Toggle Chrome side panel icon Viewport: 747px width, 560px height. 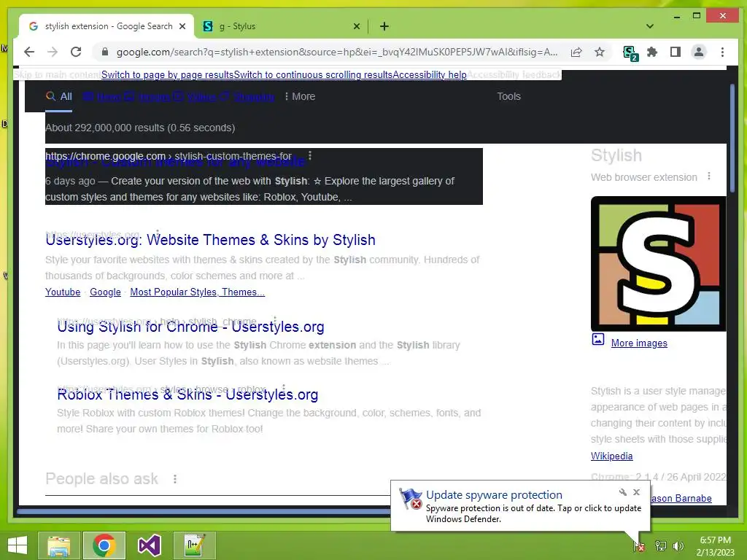click(x=675, y=52)
